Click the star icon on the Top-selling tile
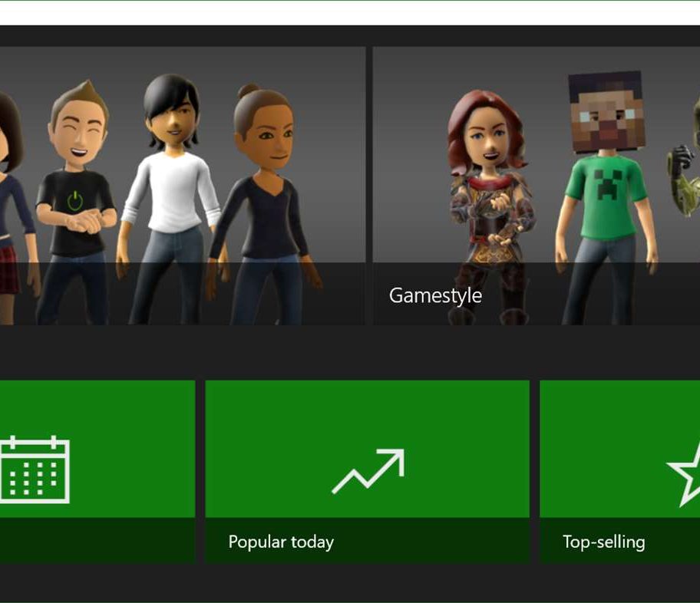Viewport: 700px width, 603px height. 685,473
